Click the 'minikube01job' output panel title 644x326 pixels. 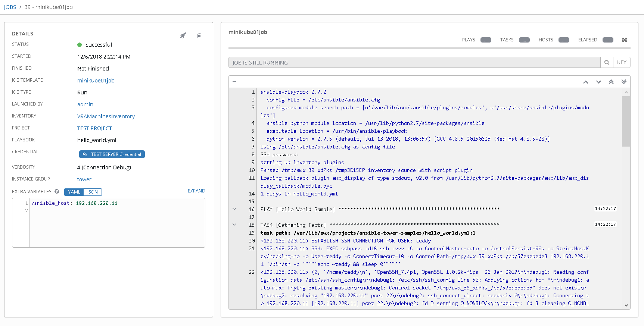[x=248, y=32]
